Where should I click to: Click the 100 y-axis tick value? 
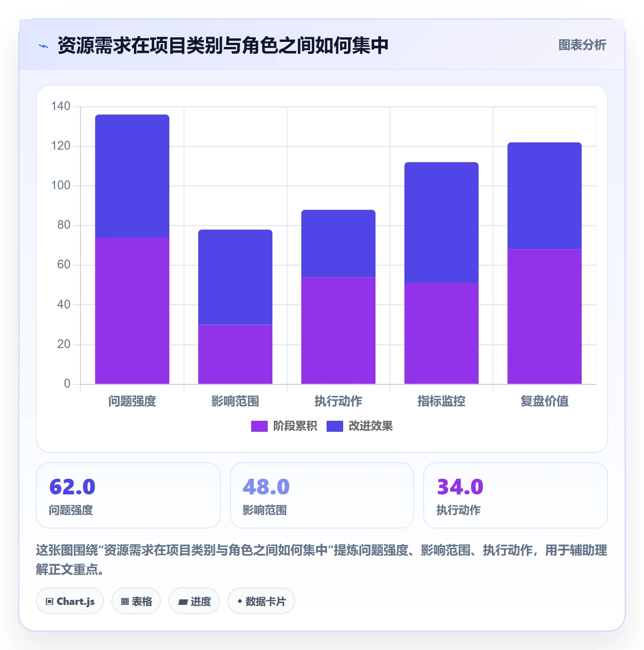(61, 186)
